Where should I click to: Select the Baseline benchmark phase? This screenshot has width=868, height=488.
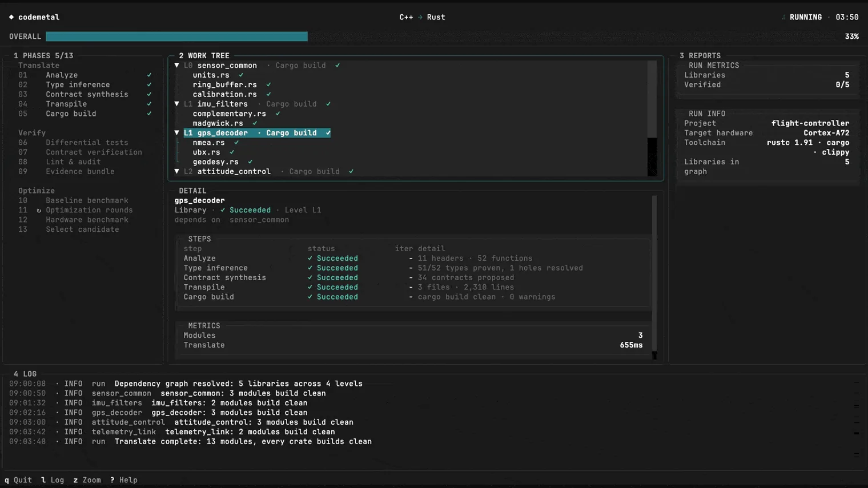pyautogui.click(x=87, y=201)
